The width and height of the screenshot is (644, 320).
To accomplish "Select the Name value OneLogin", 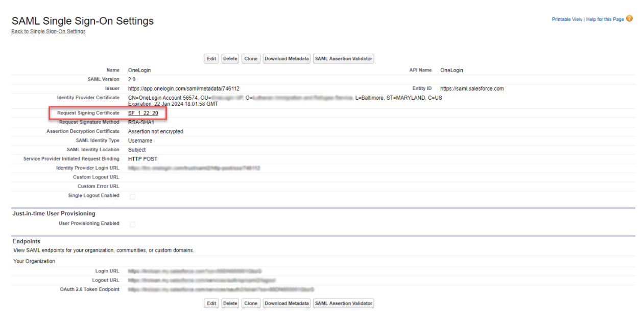I will tap(139, 70).
